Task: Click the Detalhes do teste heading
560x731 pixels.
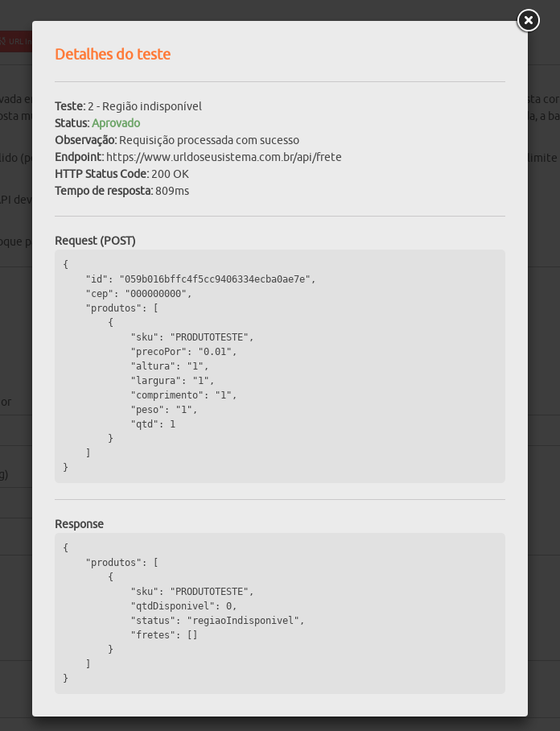Action: tap(113, 54)
